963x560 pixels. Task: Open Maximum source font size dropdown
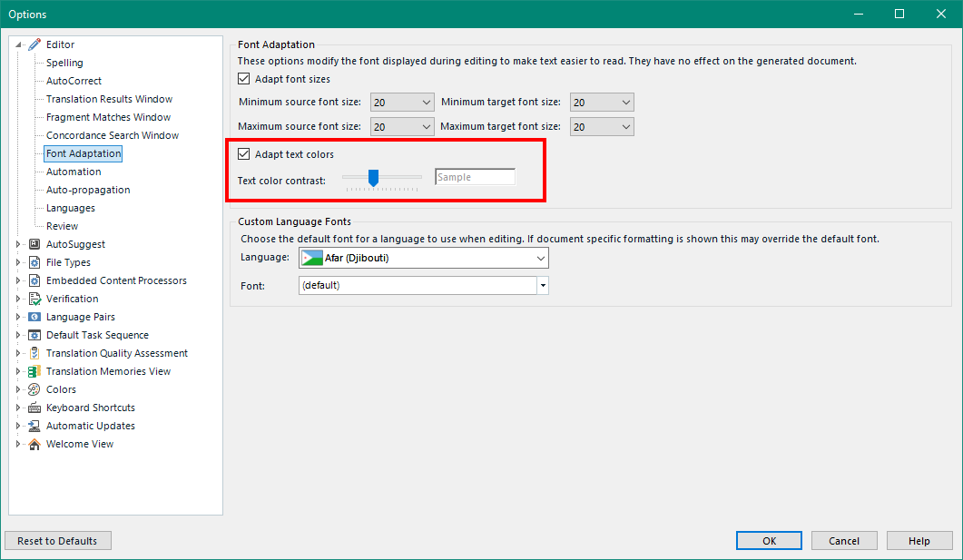click(x=402, y=127)
